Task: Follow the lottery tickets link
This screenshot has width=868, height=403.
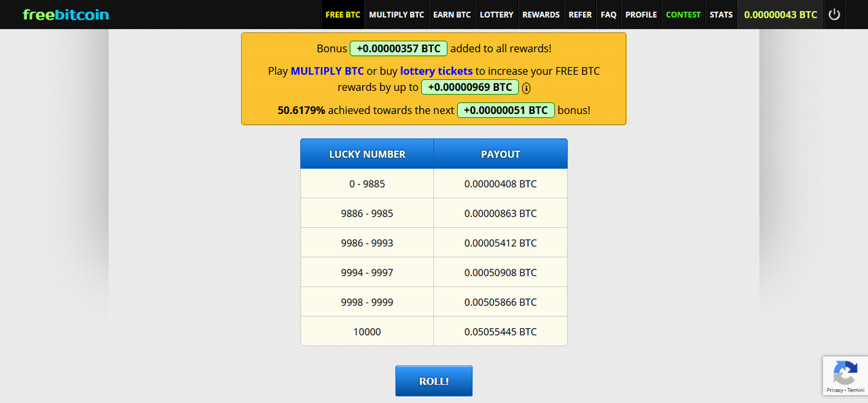Action: (436, 71)
